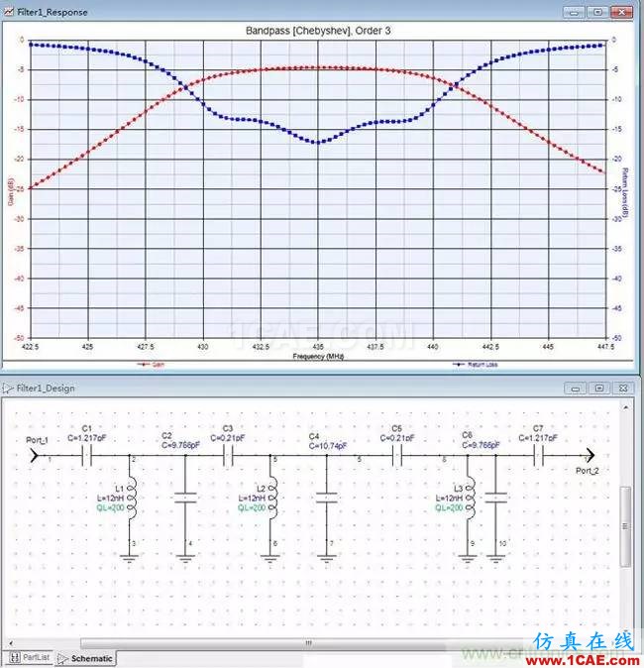Select the Port_2 output arrow symbol
Screen dimensions: 644x668
pyautogui.click(x=590, y=456)
